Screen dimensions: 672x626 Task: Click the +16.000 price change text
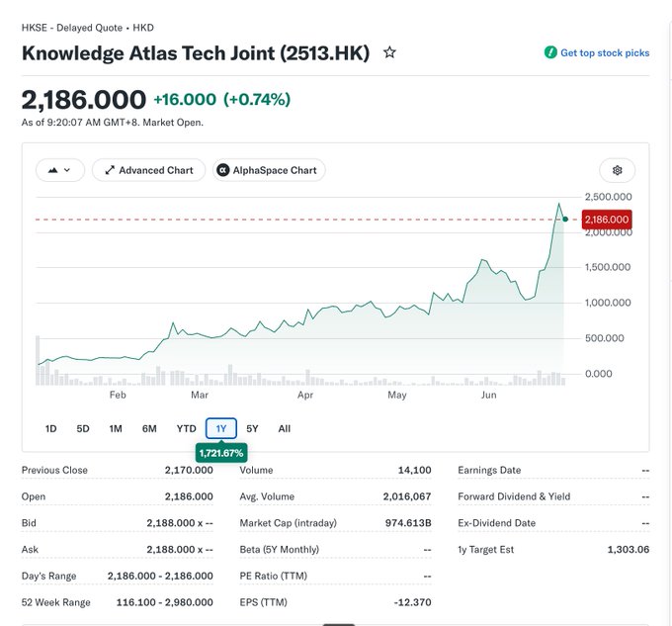[185, 100]
